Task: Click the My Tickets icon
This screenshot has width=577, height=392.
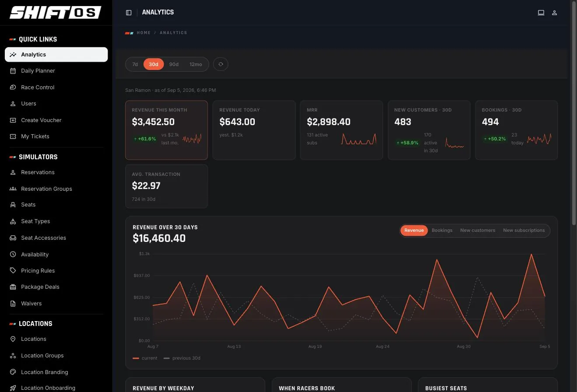Action: point(13,136)
